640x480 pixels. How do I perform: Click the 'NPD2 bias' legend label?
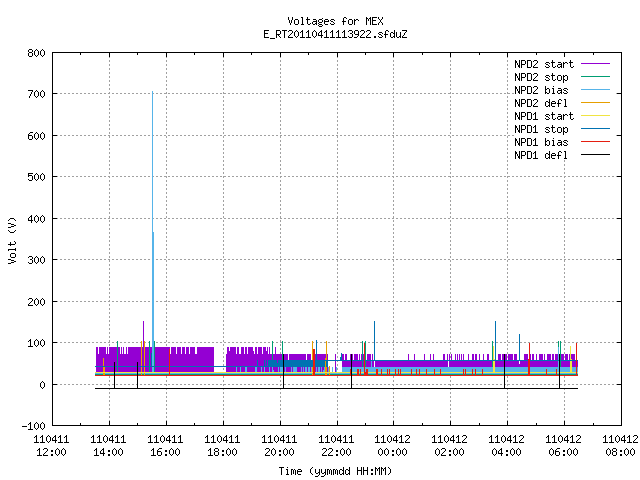(541, 90)
